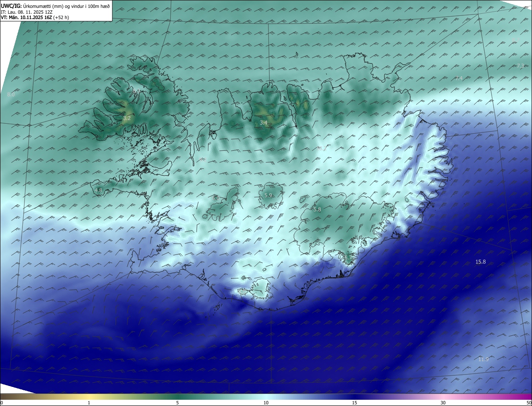Click the 15.8 value label over the ocean

(x=480, y=262)
